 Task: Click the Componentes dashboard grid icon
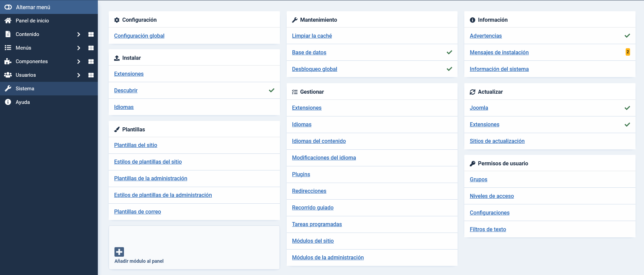point(91,61)
